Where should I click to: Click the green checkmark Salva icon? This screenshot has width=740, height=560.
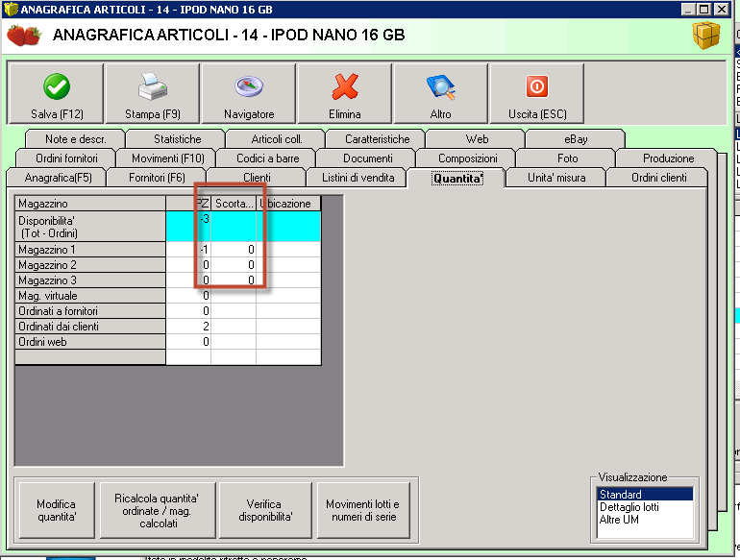(57, 86)
